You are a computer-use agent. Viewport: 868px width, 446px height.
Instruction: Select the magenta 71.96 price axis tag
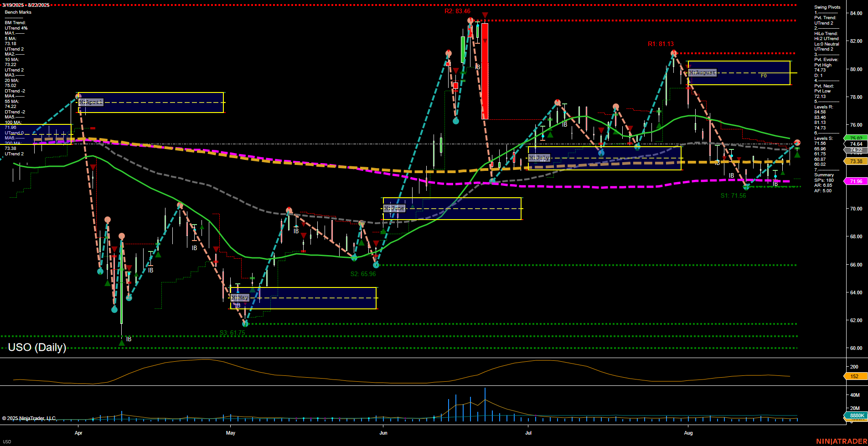pyautogui.click(x=856, y=181)
